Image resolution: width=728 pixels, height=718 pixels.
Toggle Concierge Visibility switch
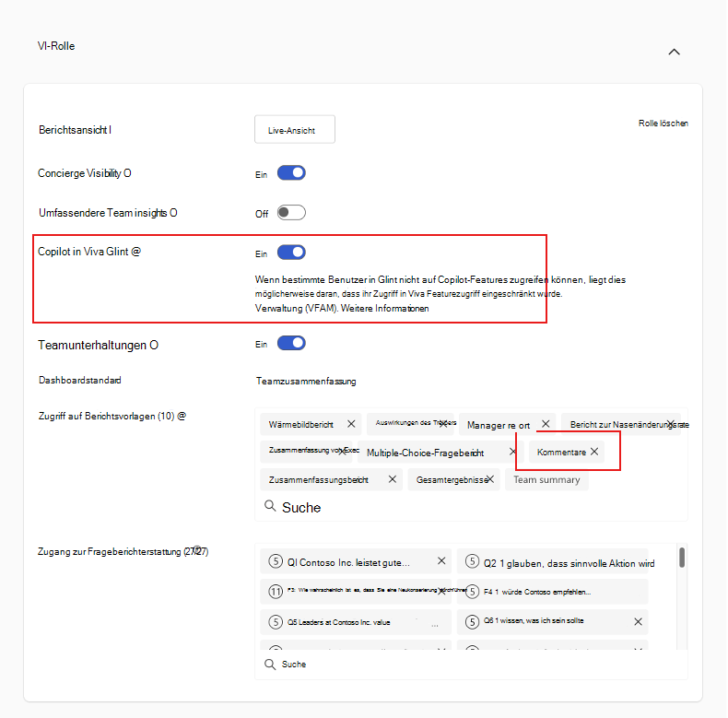point(291,172)
